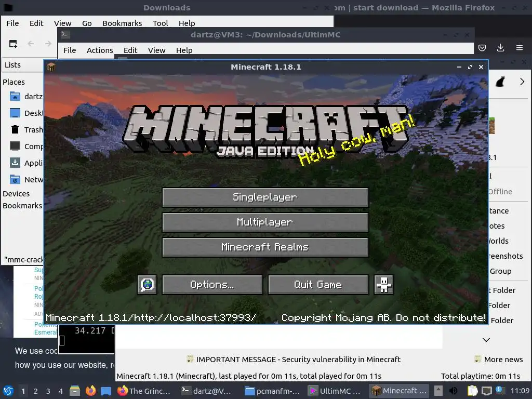
Task: Switch to workspace 4 on the taskbar
Action: pyautogui.click(x=61, y=391)
